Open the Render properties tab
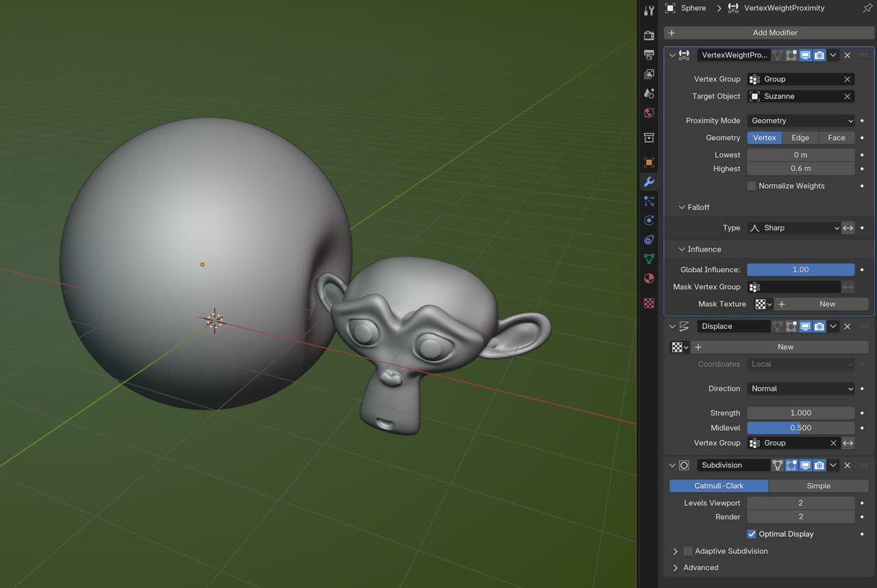The image size is (877, 588). point(649,35)
